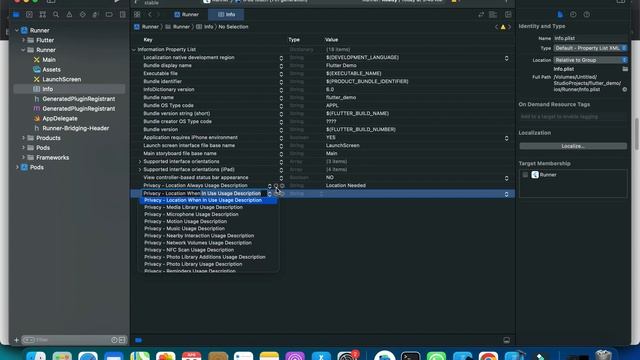The width and height of the screenshot is (640, 360).
Task: Open the Location Relative to Group dropdown
Action: coord(590,60)
